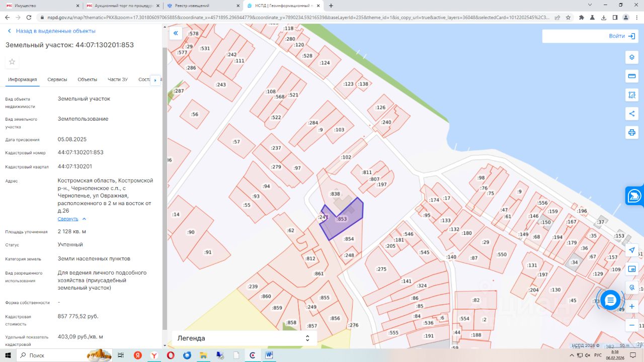Click the date value 05.08.2025

click(72, 139)
